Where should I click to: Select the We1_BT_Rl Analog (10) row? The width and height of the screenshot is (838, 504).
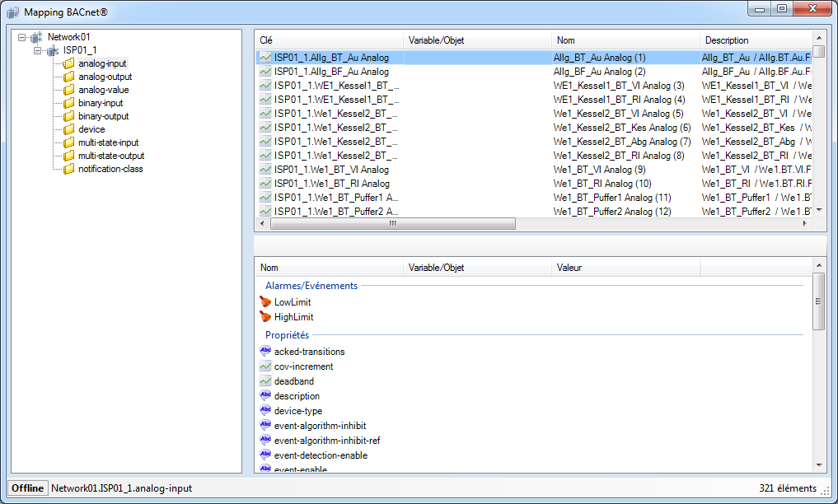[x=533, y=183]
